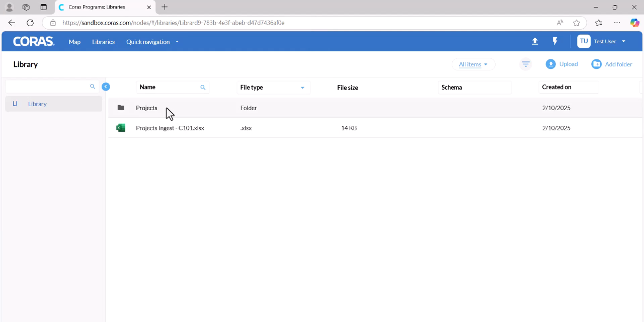Click the Add folder button

pos(612,64)
